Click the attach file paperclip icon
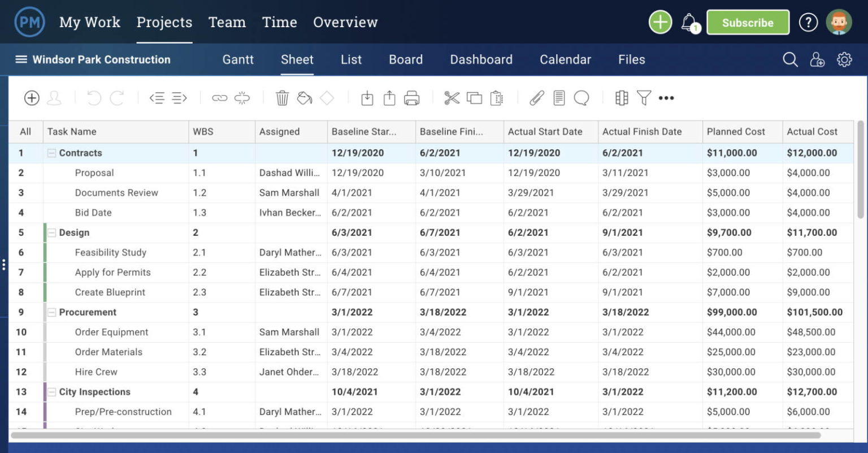 (x=536, y=97)
